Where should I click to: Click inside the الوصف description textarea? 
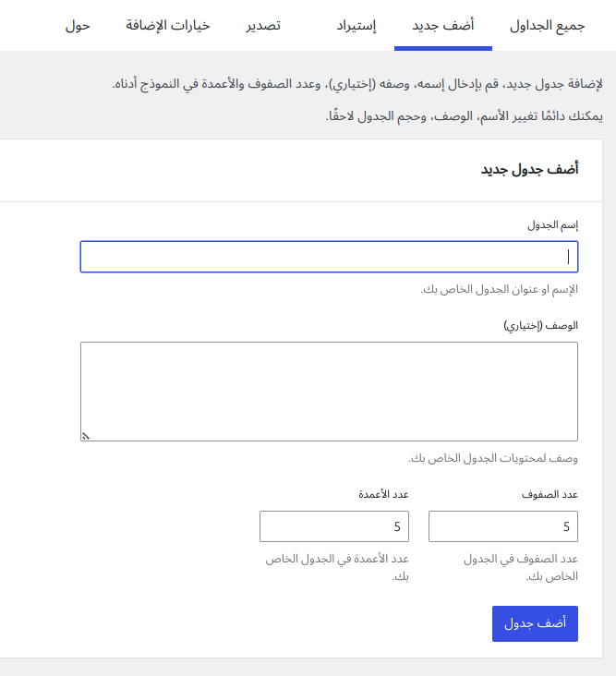click(x=329, y=391)
